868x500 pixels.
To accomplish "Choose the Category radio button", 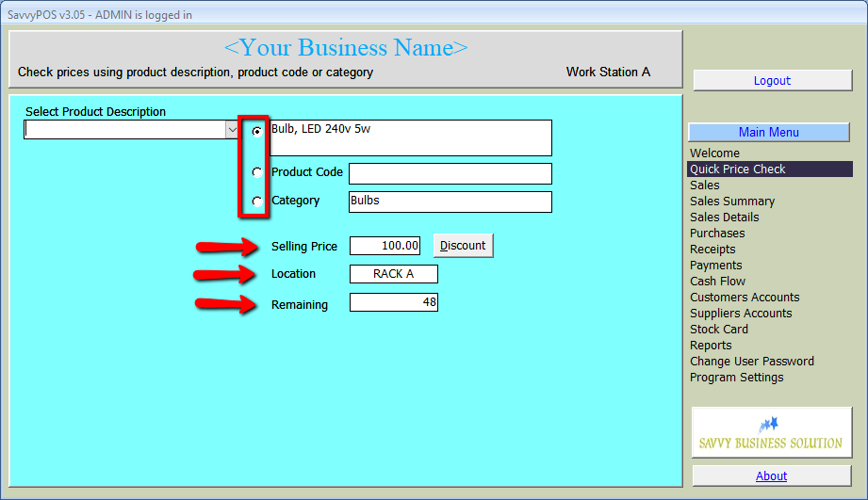I will point(257,201).
